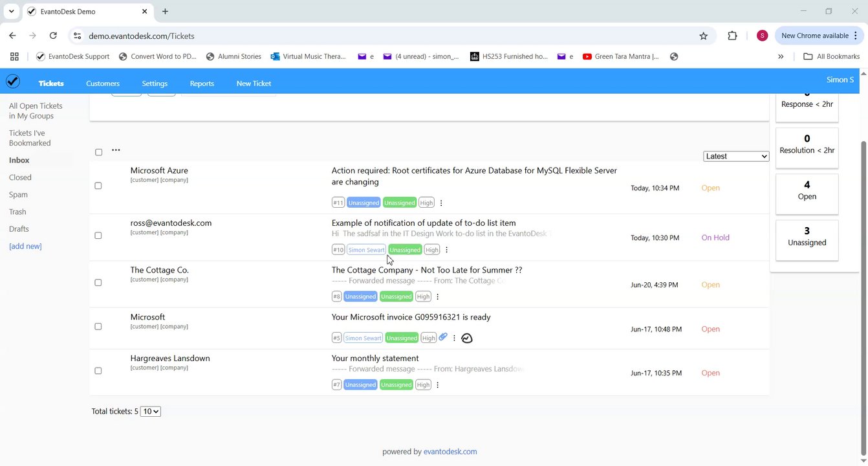This screenshot has width=868, height=466.
Task: Click the Simon Sewart assignee tag on ticket #10
Action: click(366, 250)
